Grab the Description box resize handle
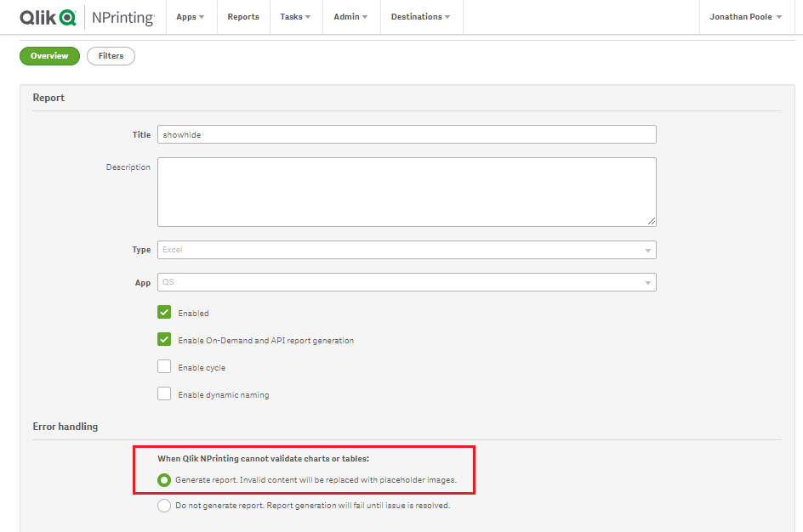The image size is (803, 532). [651, 221]
